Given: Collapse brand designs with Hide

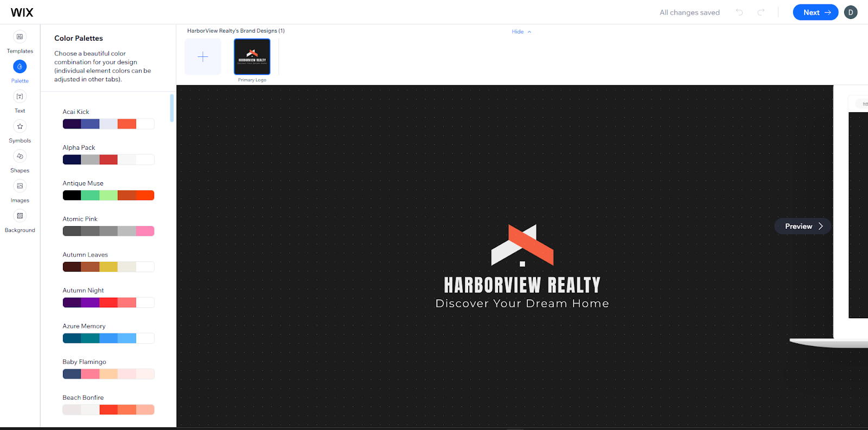Looking at the screenshot, I should [521, 31].
